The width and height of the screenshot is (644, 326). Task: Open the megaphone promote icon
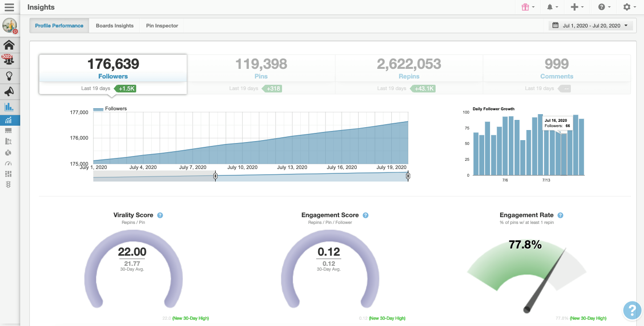[x=9, y=91]
